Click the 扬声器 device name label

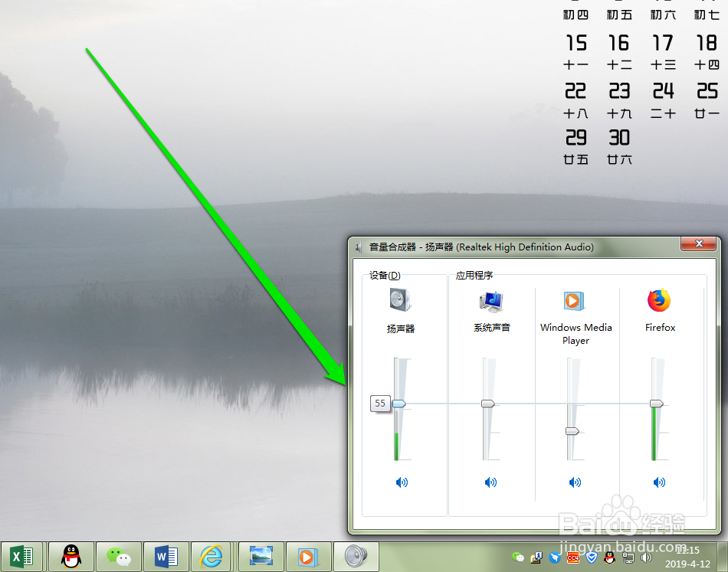(x=401, y=329)
